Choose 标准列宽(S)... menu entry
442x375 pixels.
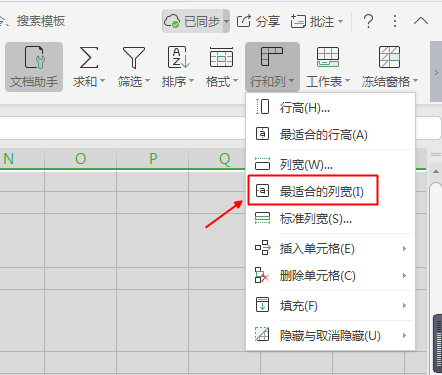tap(330, 218)
